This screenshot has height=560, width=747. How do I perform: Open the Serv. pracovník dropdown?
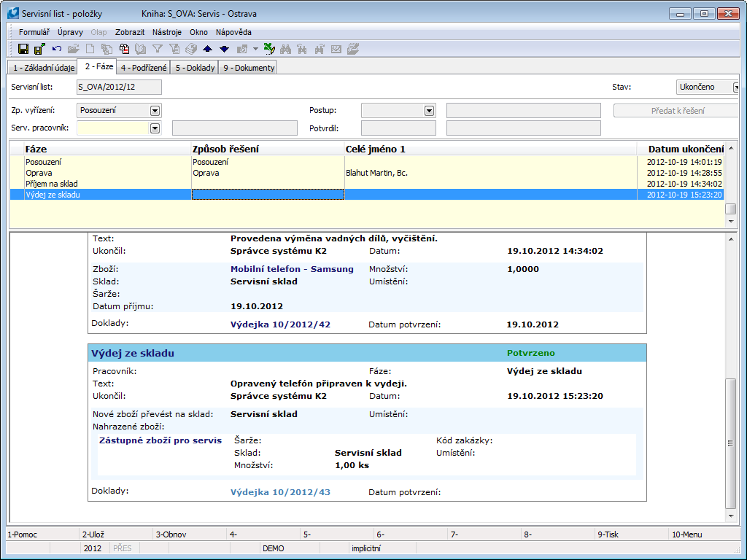(x=155, y=128)
